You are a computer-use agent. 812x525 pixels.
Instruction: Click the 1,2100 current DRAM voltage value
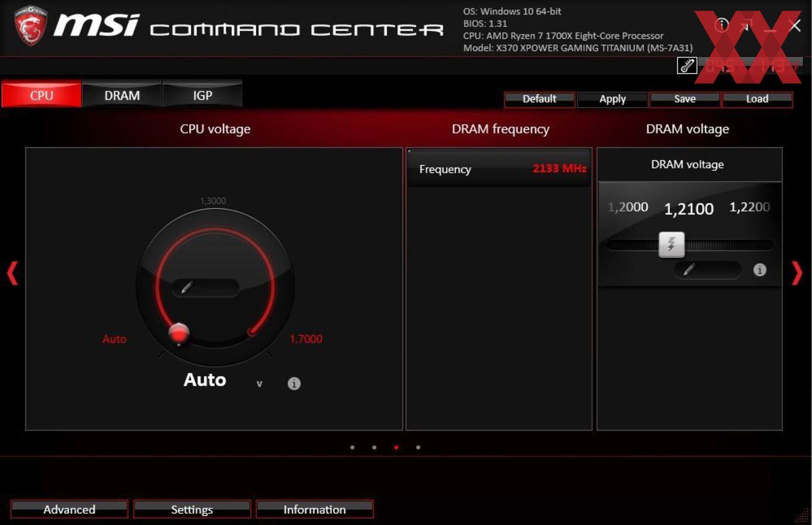coord(689,208)
